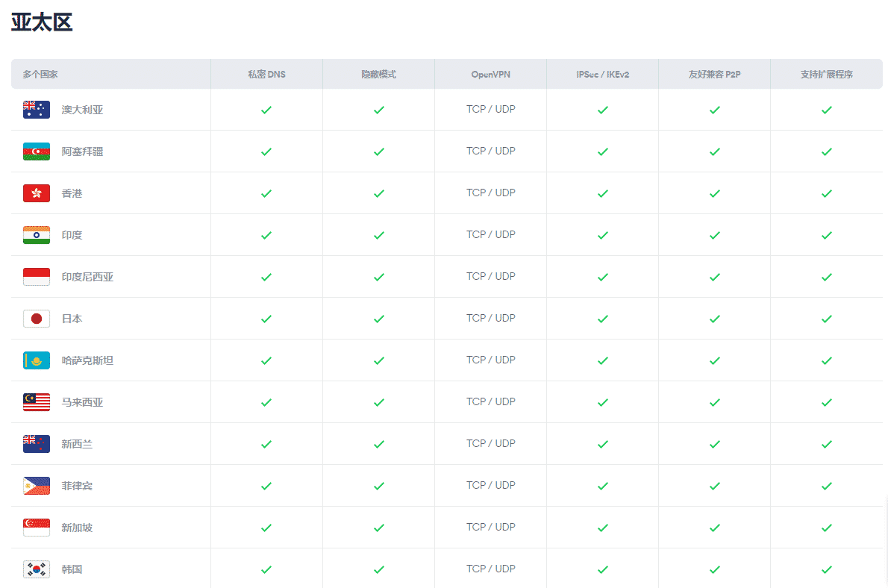Click the Kazakhstan flag icon
The image size is (888, 588).
(37, 360)
